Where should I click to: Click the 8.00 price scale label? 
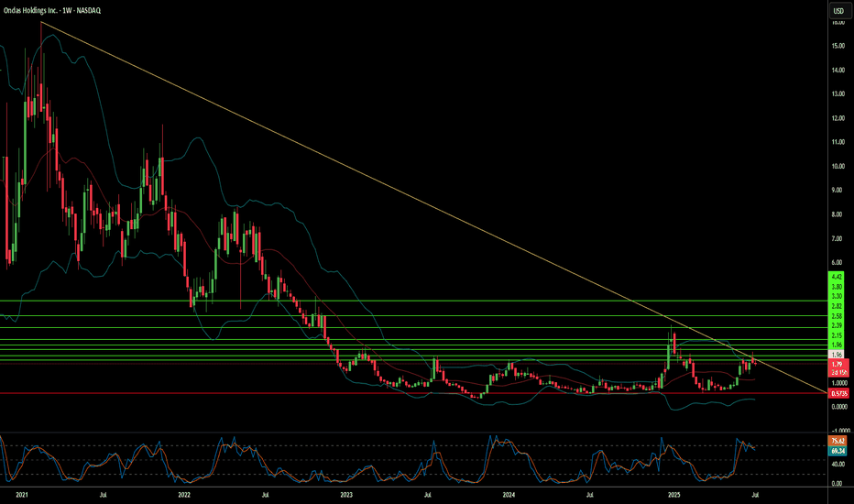click(838, 214)
